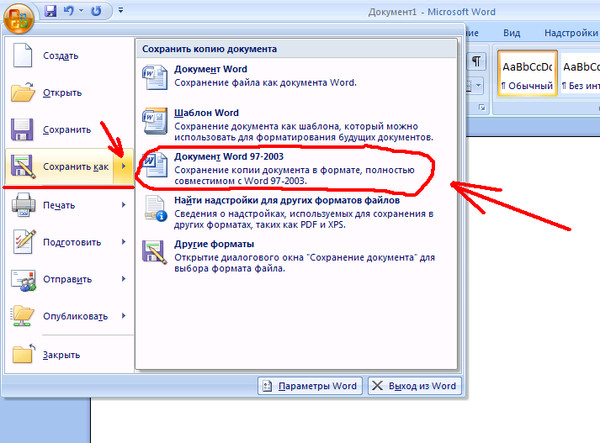The width and height of the screenshot is (600, 443).
Task: Click the printer icon for Печать
Action: [23, 205]
